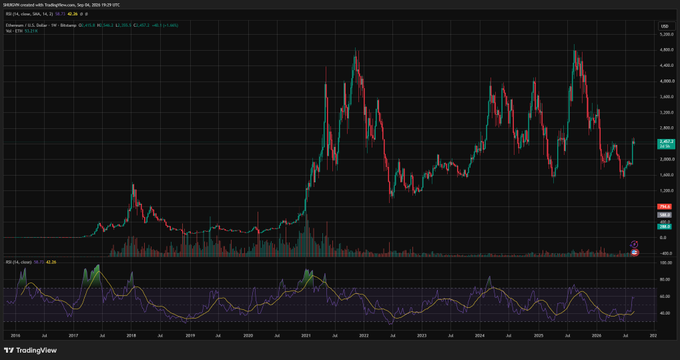680x360 pixels.
Task: Click the 100.00 RSI axis label
Action: tap(667, 263)
